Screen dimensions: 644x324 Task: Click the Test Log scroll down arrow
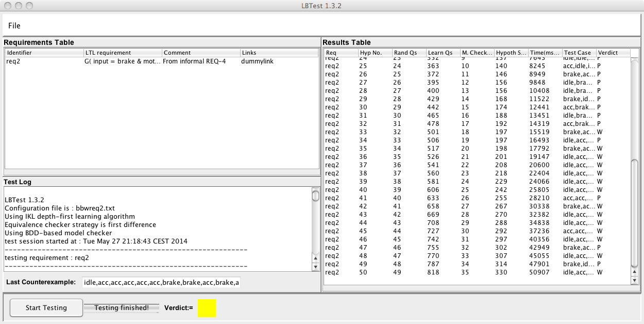316,267
